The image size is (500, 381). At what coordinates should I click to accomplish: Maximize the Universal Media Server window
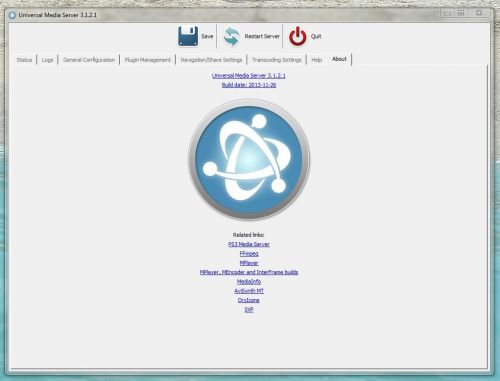tap(461, 13)
